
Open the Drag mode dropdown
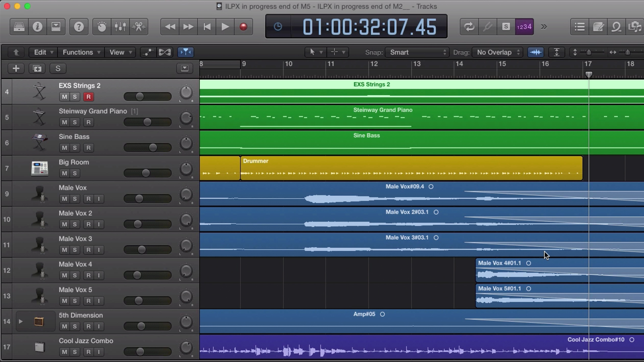tap(498, 52)
